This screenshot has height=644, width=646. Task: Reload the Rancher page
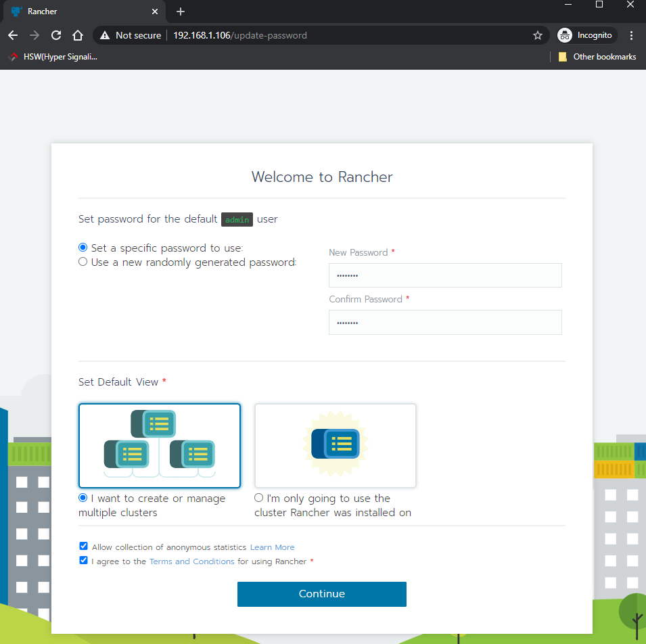(56, 35)
